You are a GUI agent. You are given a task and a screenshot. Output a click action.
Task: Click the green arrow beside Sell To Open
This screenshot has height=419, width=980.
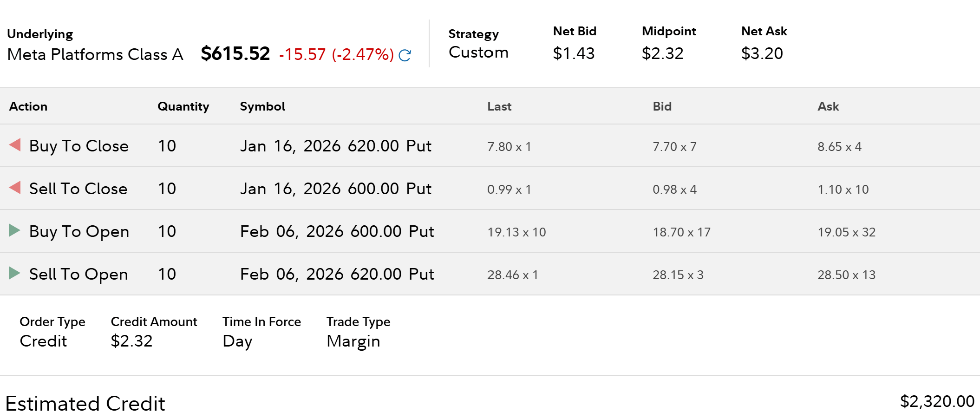14,273
